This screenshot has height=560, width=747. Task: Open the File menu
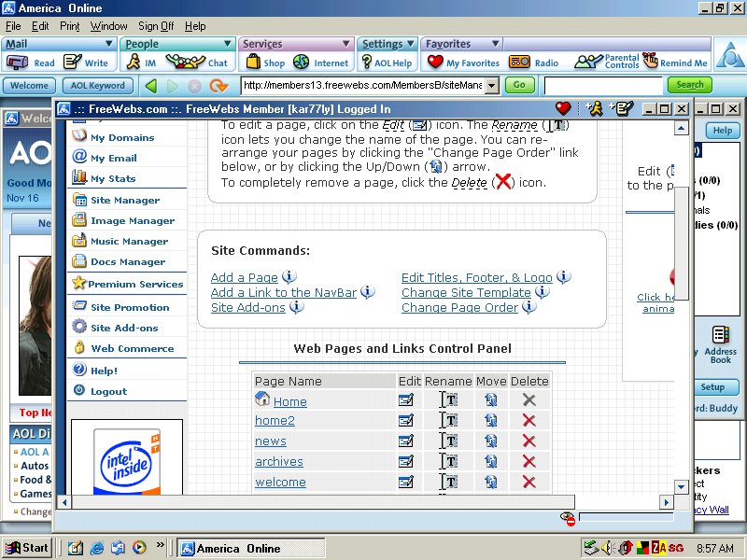point(13,26)
